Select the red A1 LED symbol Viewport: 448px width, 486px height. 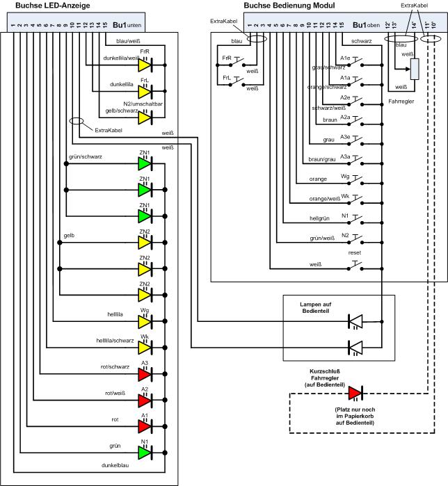tap(145, 426)
